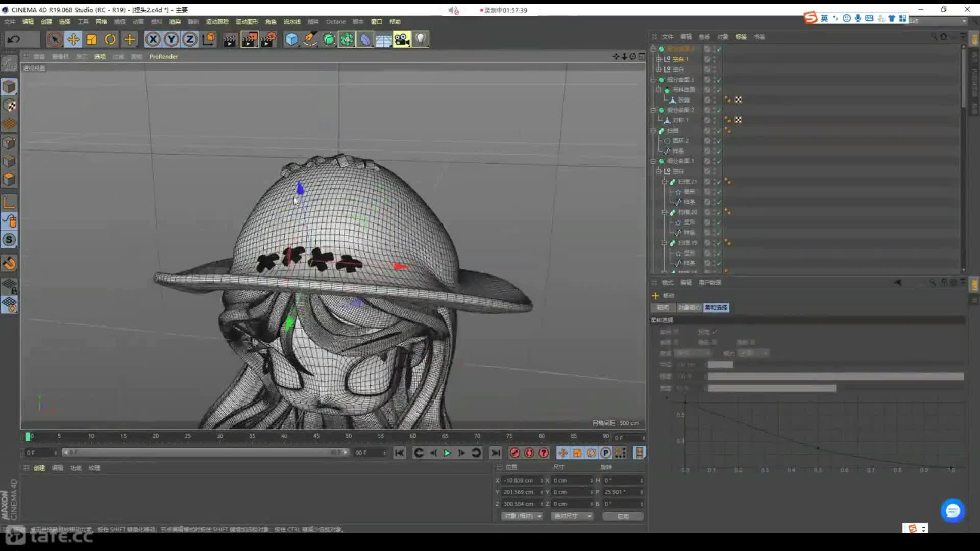Open ProRender menu in viewport bar
The height and width of the screenshot is (551, 980).
pos(163,57)
